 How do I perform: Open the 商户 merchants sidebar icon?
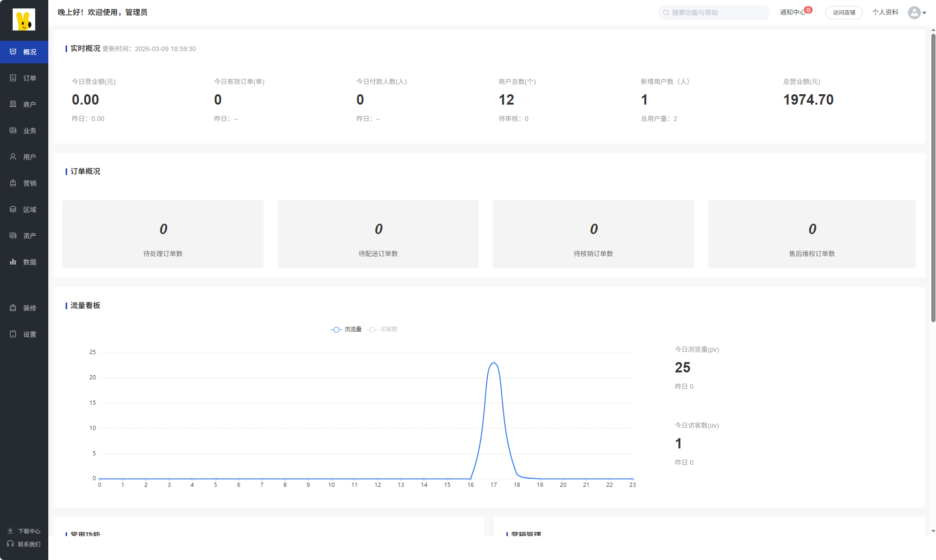[13, 104]
